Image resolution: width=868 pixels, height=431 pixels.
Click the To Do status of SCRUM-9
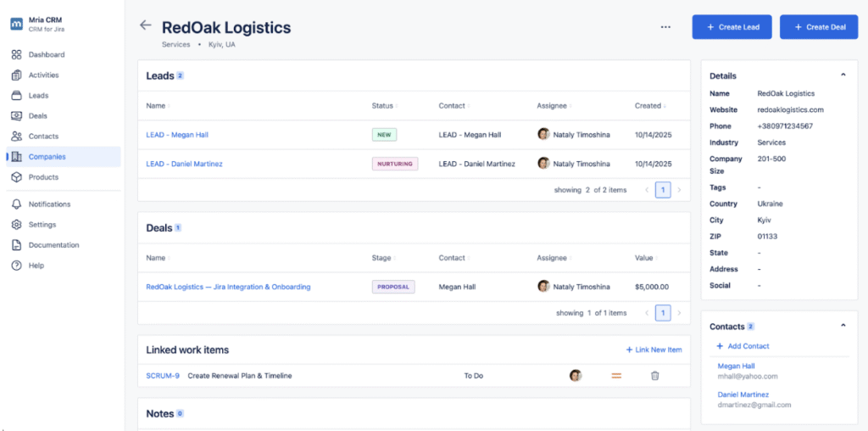click(473, 376)
